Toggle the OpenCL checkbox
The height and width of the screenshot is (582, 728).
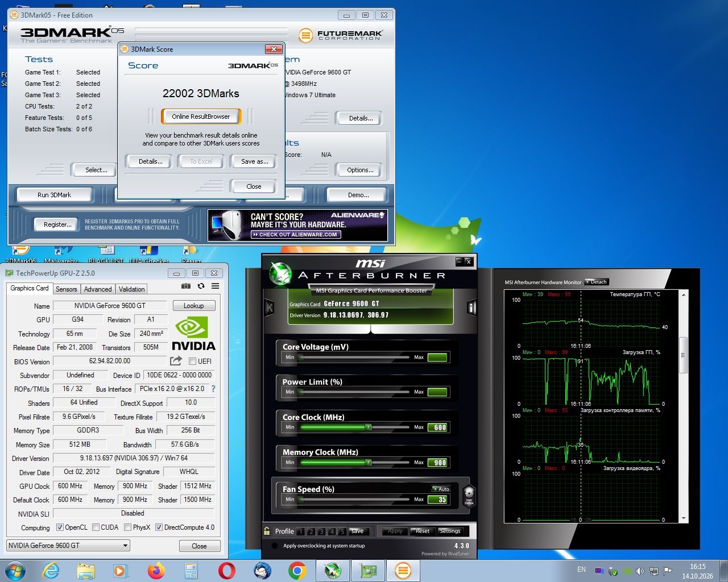(x=60, y=527)
